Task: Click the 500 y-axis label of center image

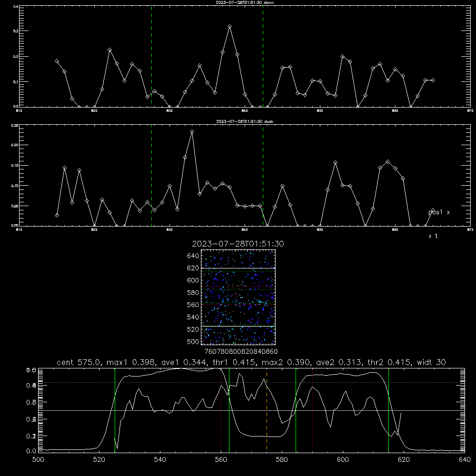Action: point(193,341)
